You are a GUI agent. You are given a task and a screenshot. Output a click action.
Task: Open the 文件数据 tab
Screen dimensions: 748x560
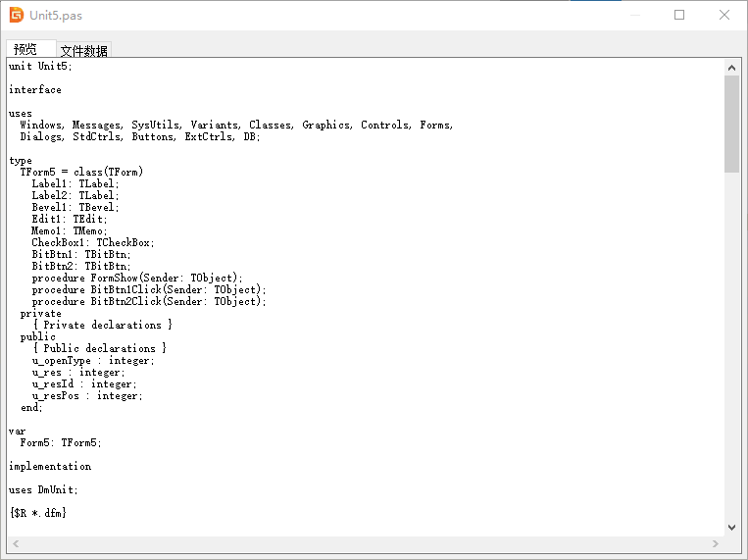84,51
